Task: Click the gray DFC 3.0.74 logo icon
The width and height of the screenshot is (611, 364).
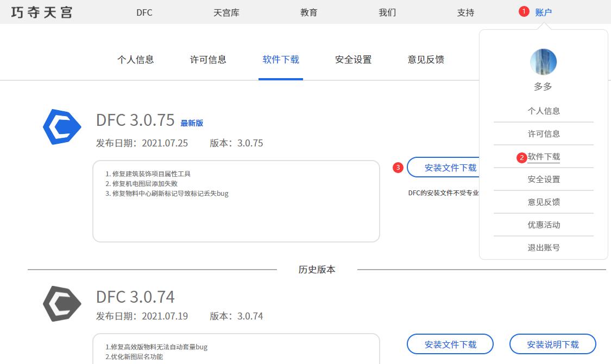Action: click(x=62, y=303)
